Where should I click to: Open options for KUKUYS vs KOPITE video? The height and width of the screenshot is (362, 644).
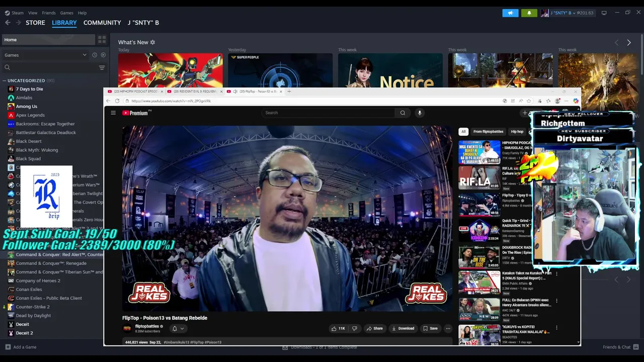coord(556,327)
